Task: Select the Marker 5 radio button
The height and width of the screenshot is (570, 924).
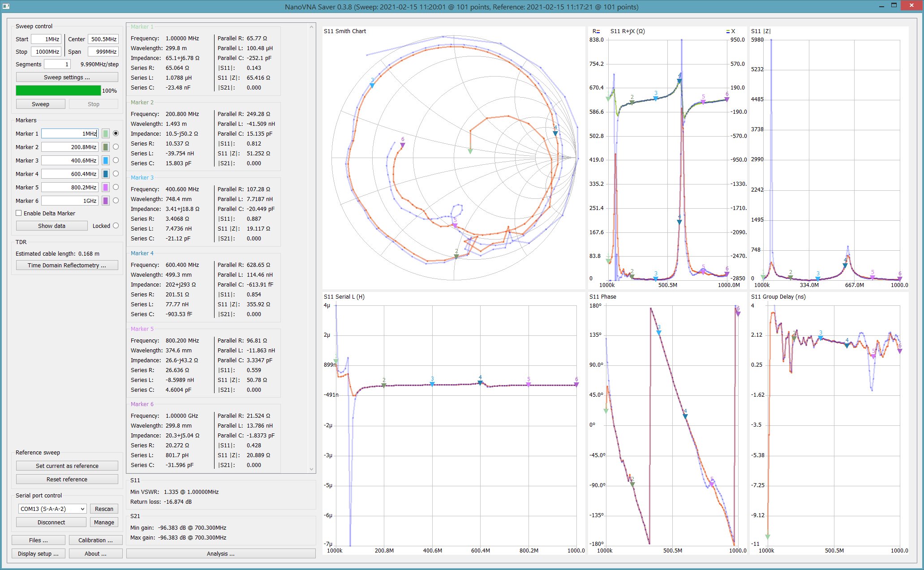Action: tap(116, 187)
